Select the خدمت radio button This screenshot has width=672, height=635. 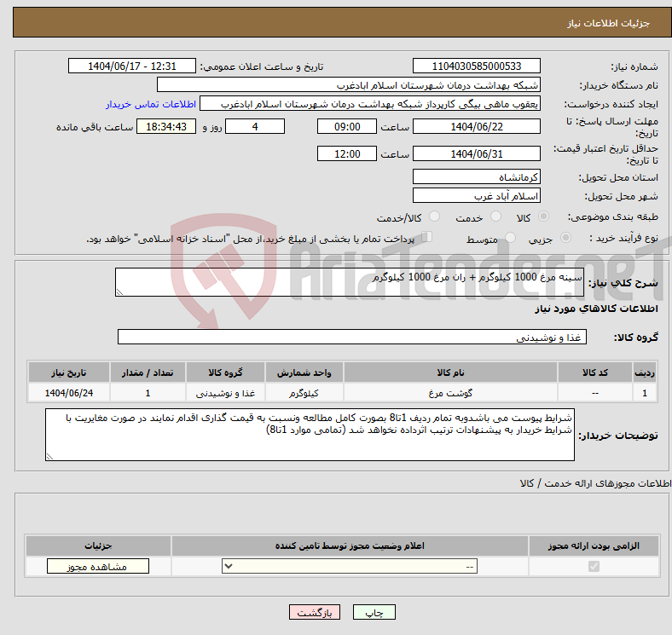(495, 216)
